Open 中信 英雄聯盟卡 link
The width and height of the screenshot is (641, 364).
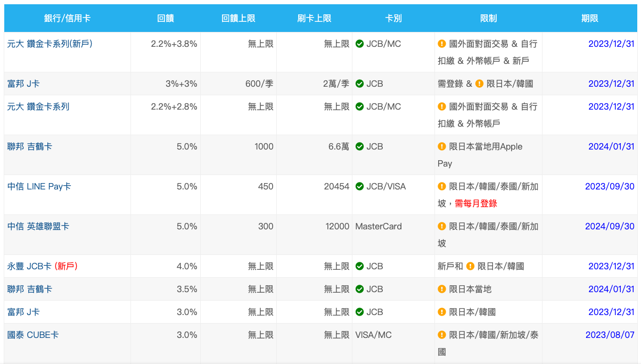38,226
